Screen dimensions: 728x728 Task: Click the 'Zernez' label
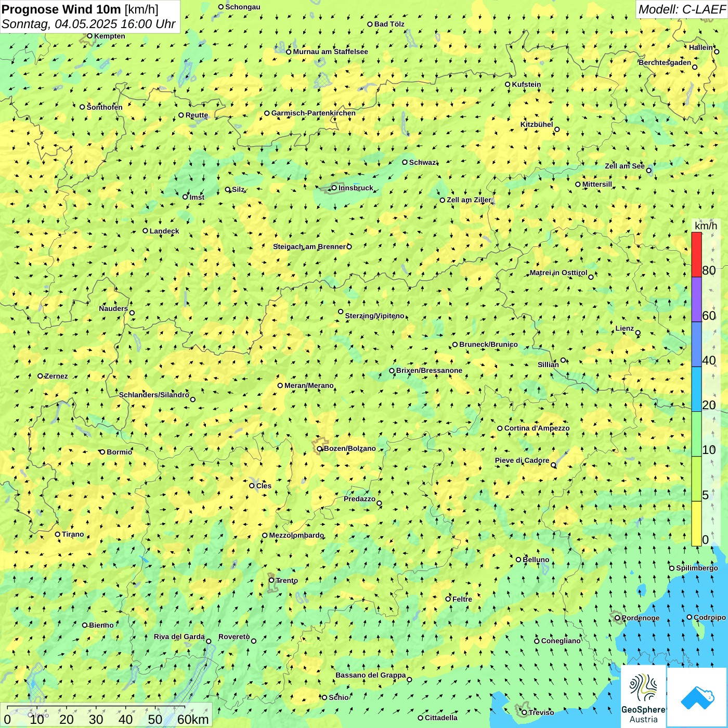[56, 376]
